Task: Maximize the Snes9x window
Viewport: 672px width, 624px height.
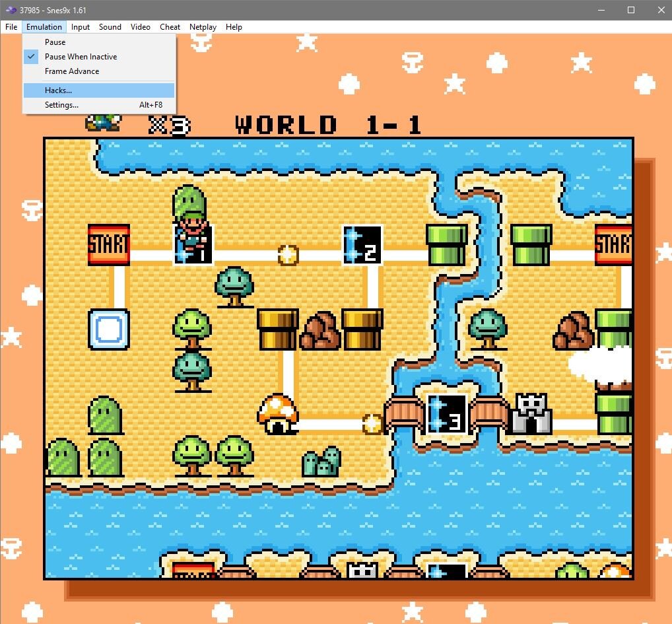Action: click(631, 10)
